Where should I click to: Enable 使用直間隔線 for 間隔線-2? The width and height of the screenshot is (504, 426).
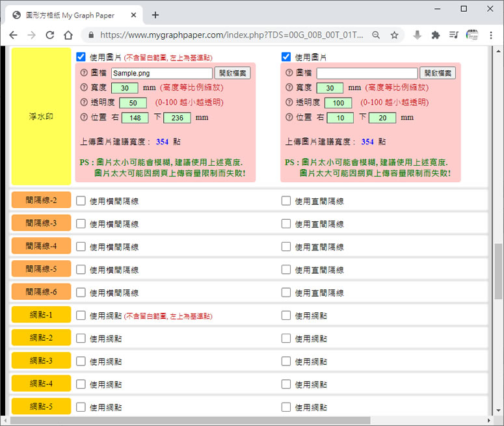click(286, 201)
